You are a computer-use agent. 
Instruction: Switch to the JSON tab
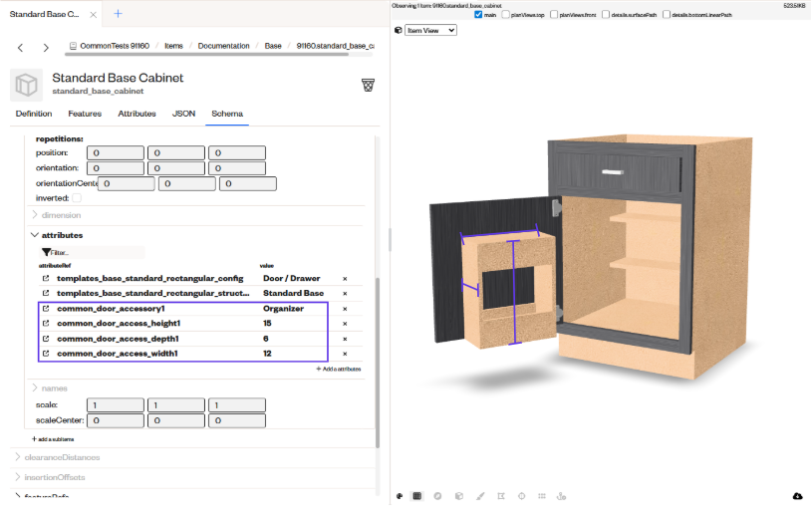(x=183, y=114)
